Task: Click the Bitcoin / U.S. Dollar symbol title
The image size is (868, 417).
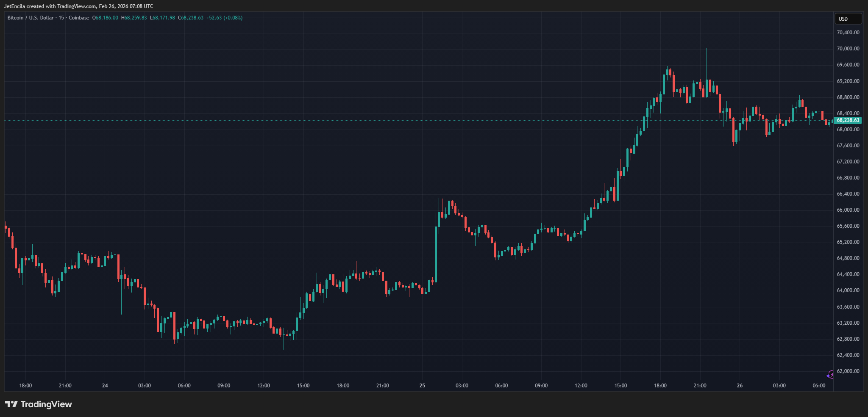Action: 31,18
